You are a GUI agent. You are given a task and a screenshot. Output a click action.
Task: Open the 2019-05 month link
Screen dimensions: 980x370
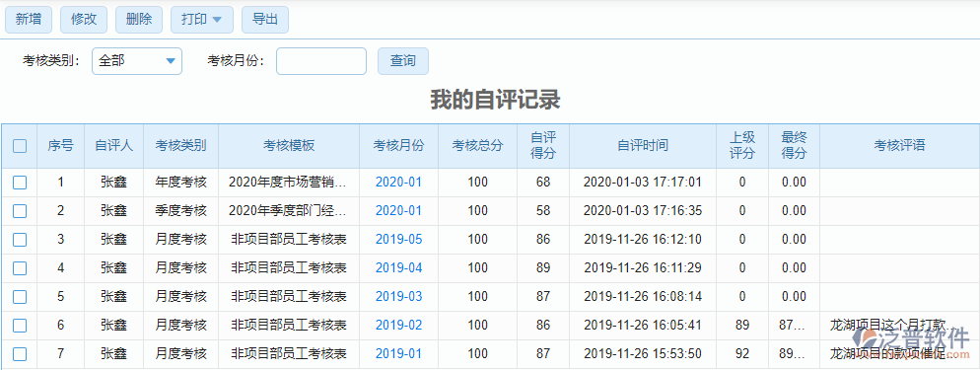tap(398, 240)
